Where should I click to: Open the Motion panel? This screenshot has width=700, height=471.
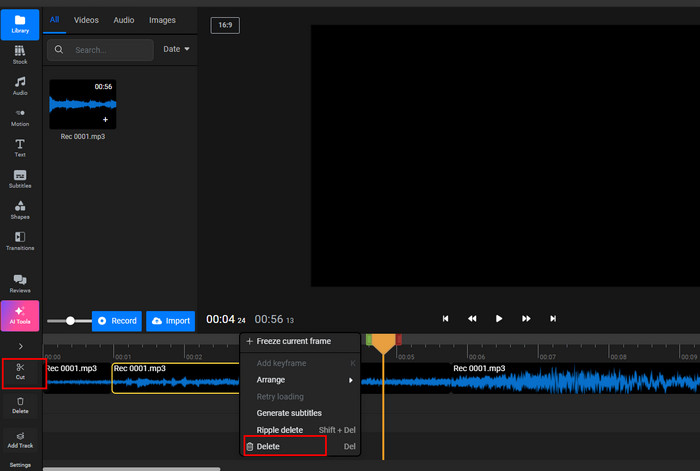[x=20, y=117]
